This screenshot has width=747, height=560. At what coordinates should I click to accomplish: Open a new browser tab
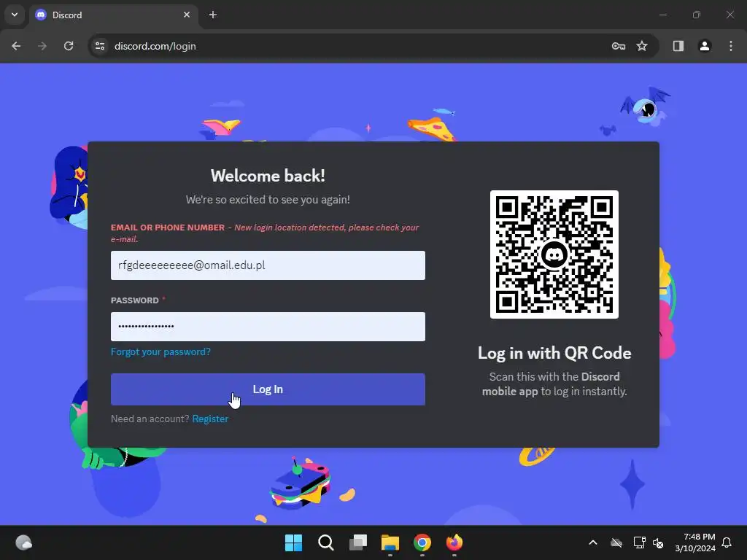(x=213, y=15)
